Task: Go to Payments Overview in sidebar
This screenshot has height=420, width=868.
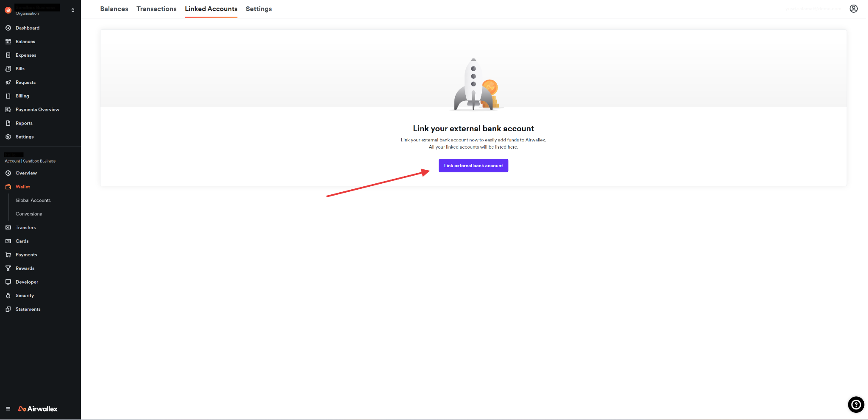Action: click(37, 110)
